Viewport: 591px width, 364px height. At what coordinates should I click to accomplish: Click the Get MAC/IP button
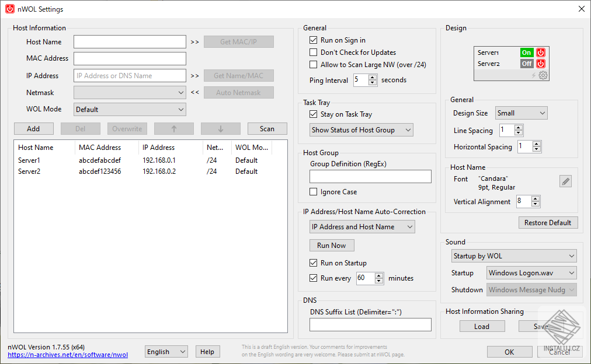pos(239,42)
